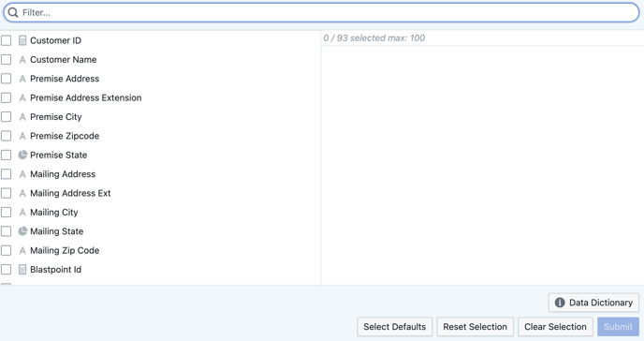The height and width of the screenshot is (341, 644).
Task: Click the text icon beside Mailing City
Action: [x=22, y=213]
